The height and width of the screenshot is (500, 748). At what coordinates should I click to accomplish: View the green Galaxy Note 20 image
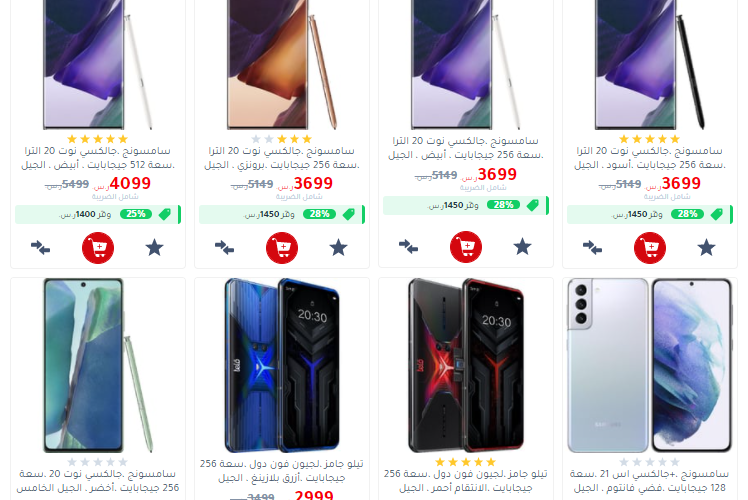pos(98,365)
